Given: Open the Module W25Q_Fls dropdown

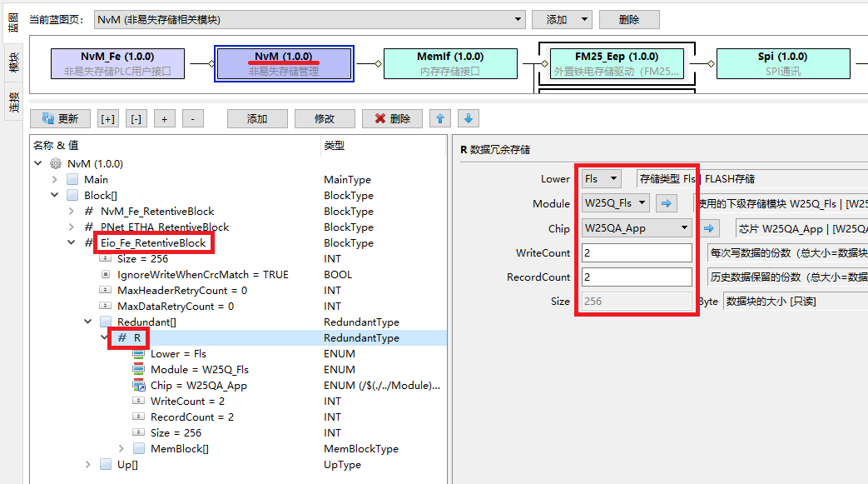Looking at the screenshot, I should pyautogui.click(x=615, y=203).
